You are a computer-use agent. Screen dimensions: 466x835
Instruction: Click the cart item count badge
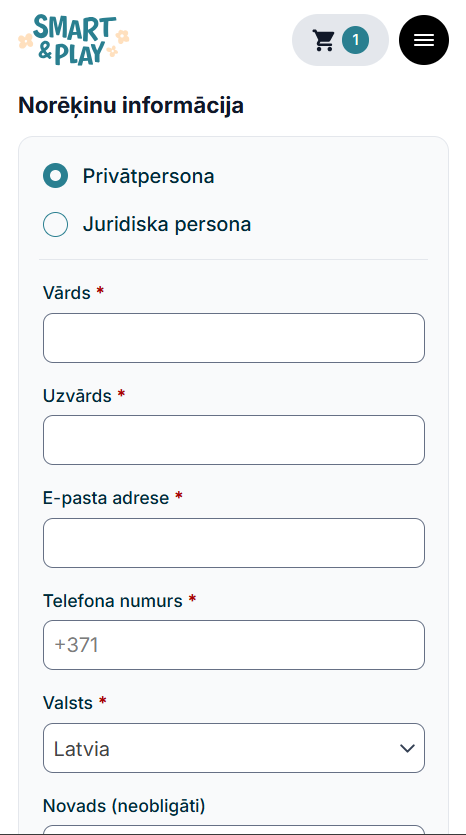click(355, 40)
